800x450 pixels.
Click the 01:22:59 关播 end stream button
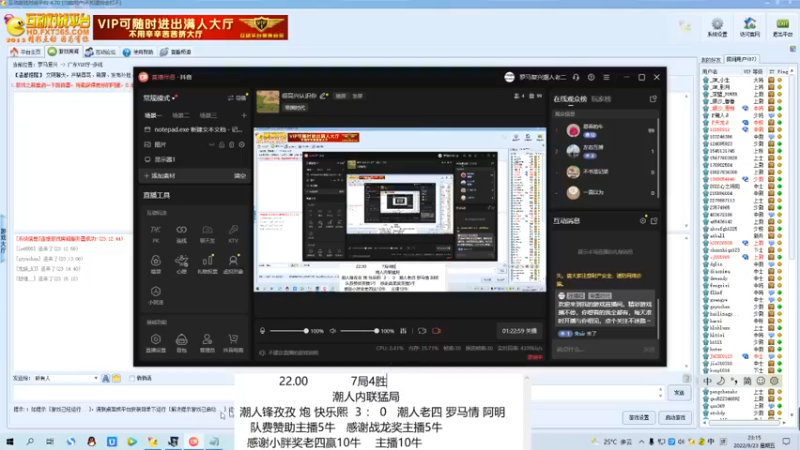[x=519, y=331]
